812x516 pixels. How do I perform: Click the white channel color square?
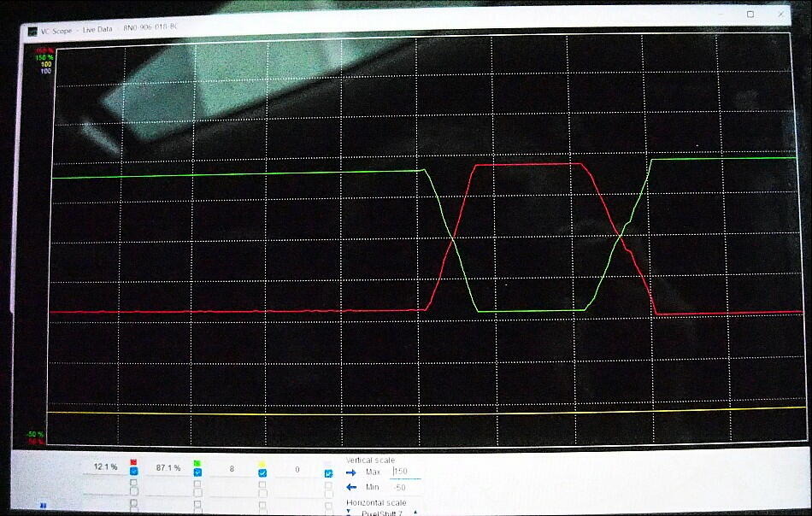(x=328, y=462)
